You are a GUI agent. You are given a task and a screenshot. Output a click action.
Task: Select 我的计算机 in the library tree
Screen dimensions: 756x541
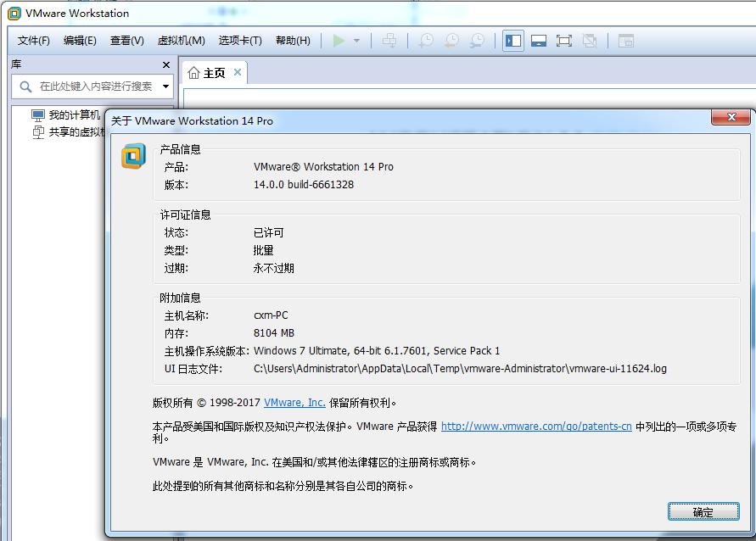[75, 114]
